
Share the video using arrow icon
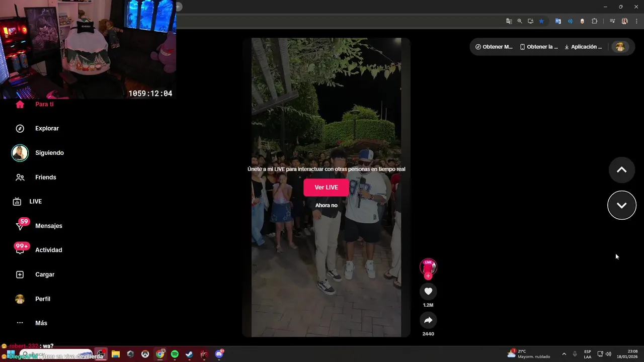(428, 320)
